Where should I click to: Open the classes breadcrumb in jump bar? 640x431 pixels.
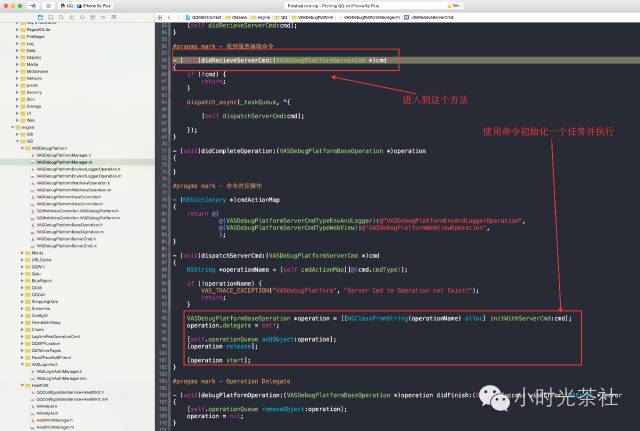click(x=236, y=18)
